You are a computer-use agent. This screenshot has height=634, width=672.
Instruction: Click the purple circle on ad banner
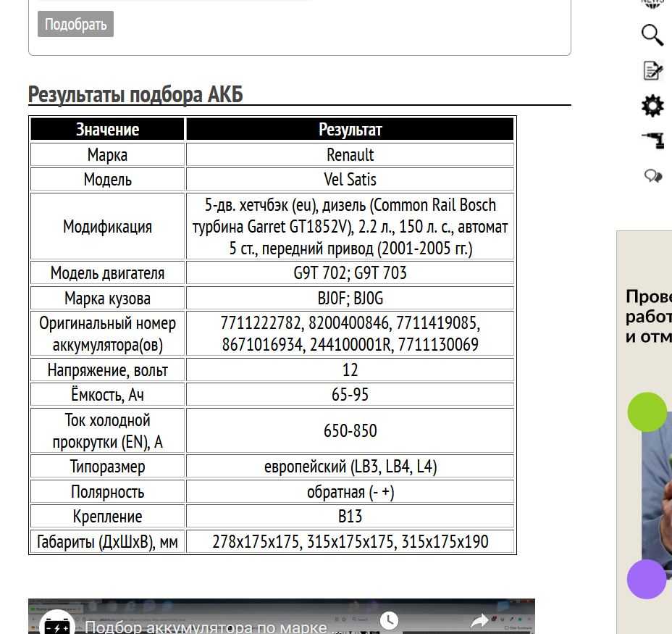click(x=647, y=579)
